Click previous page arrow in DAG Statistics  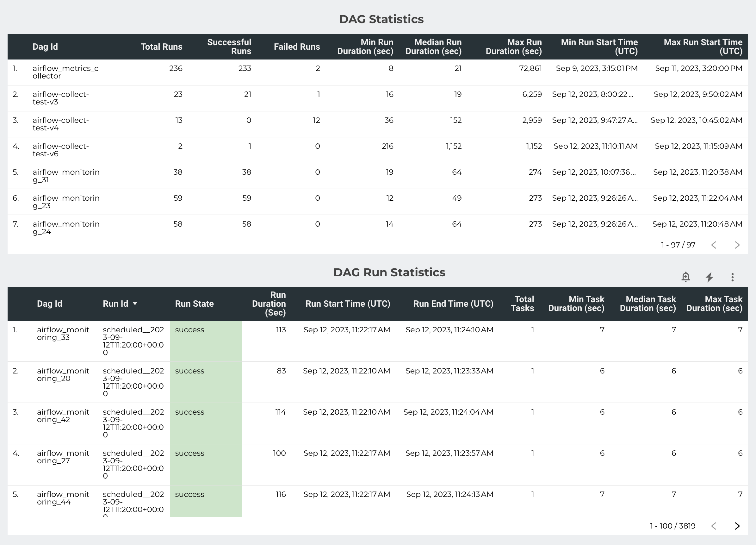714,245
